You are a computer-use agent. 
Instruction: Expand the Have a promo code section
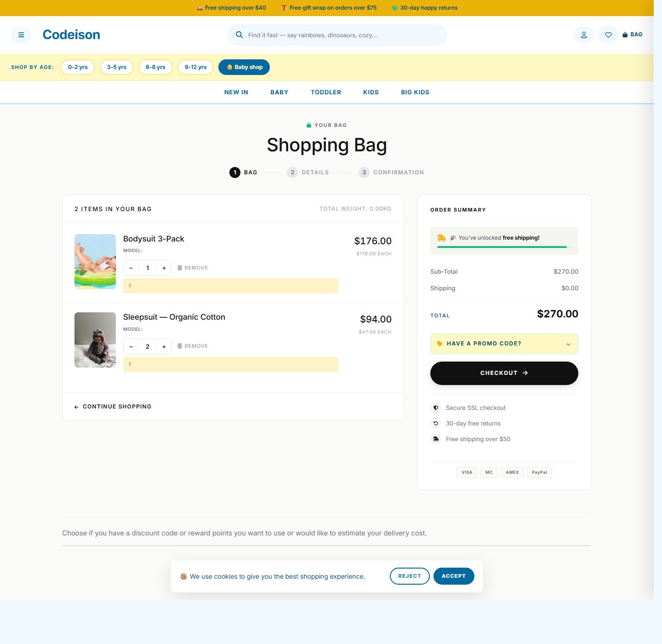click(504, 344)
